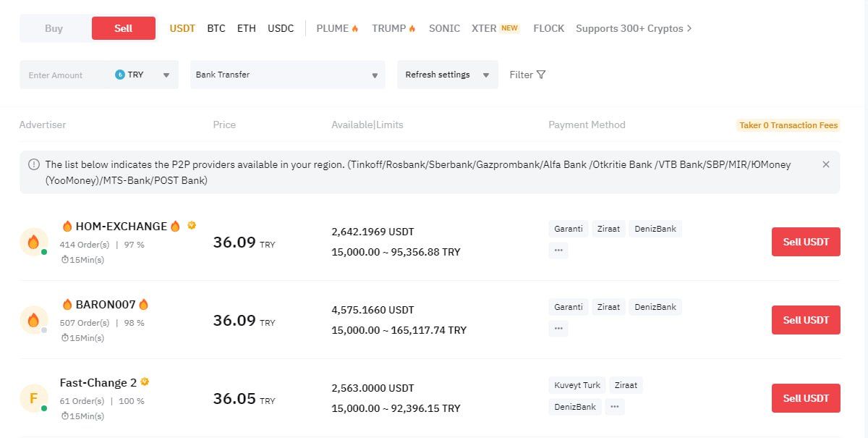The height and width of the screenshot is (438, 868).
Task: Dismiss the P2P providers notice banner
Action: 826,164
